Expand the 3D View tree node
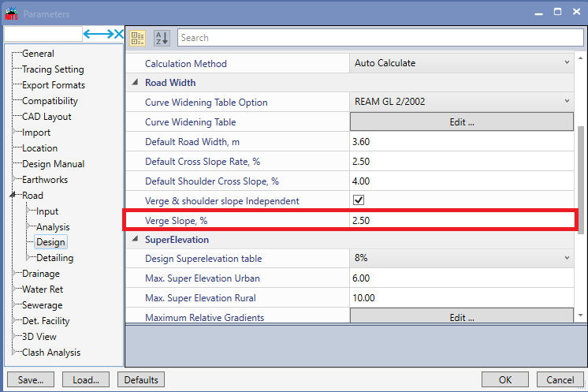Screen dimensions: 588x392 pyautogui.click(x=14, y=337)
